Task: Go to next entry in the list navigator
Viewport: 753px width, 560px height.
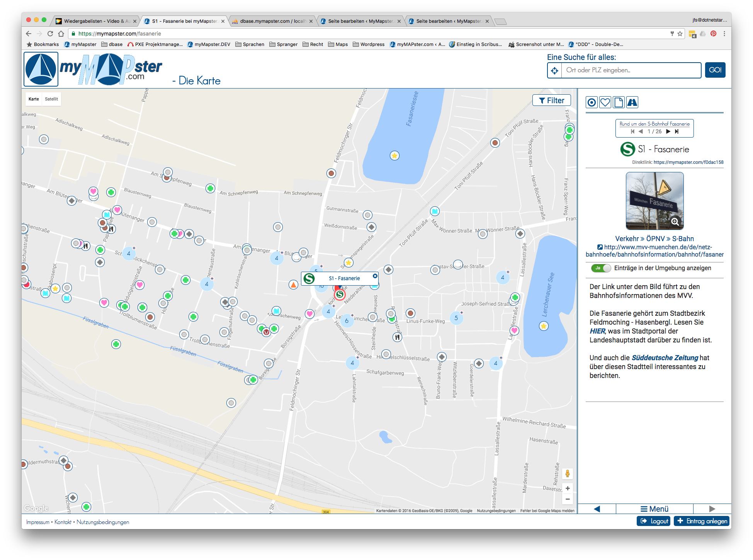Action: 668,131
